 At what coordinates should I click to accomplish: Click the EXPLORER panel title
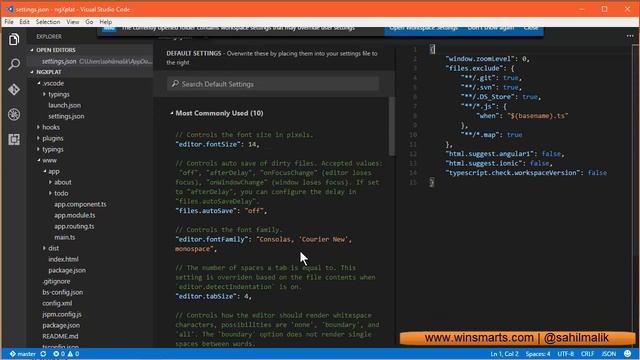[49, 37]
